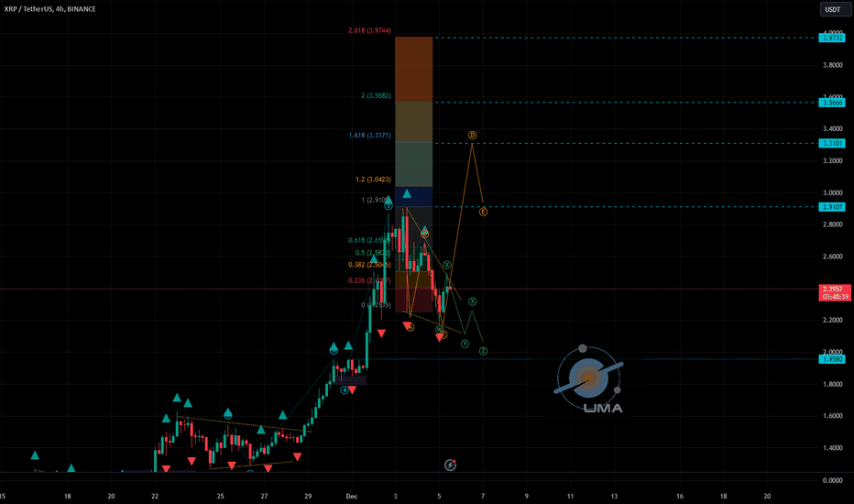The width and height of the screenshot is (854, 504).
Task: Select the 1.2 (3.0423) Fibonacci label
Action: pyautogui.click(x=373, y=180)
